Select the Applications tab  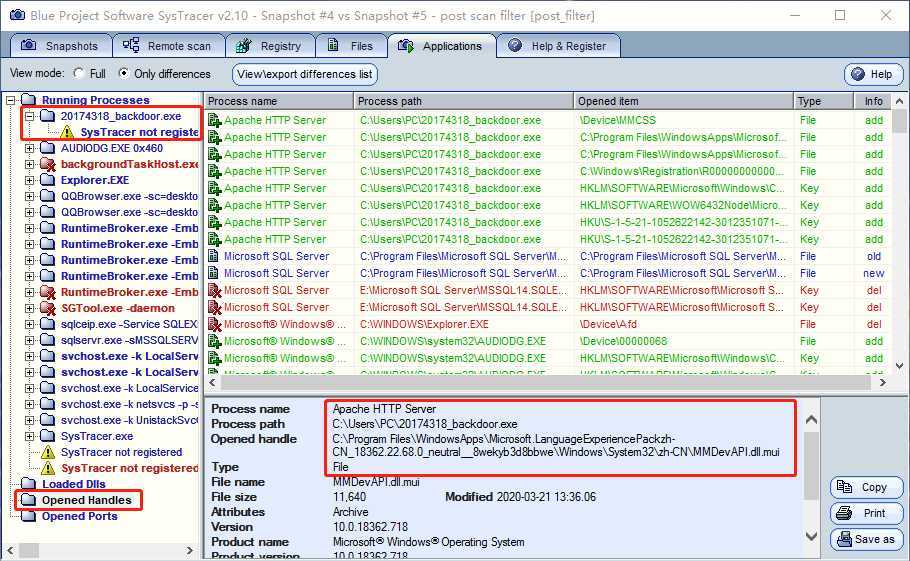(441, 46)
